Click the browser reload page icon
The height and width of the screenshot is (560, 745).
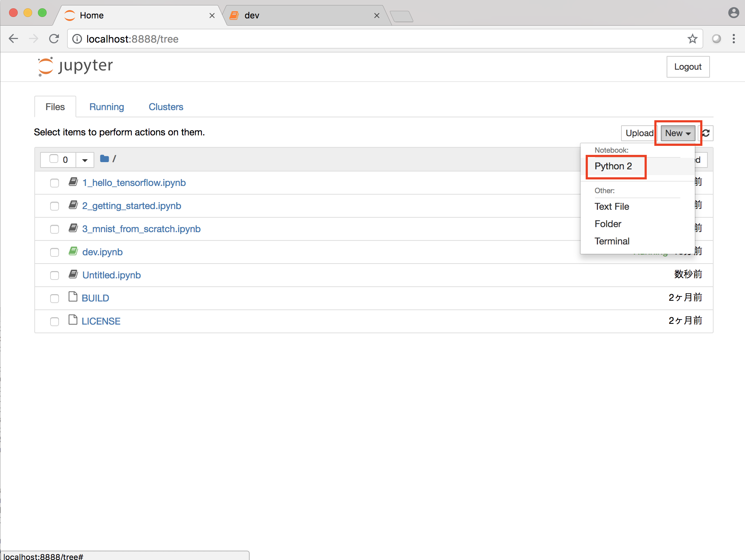point(54,39)
